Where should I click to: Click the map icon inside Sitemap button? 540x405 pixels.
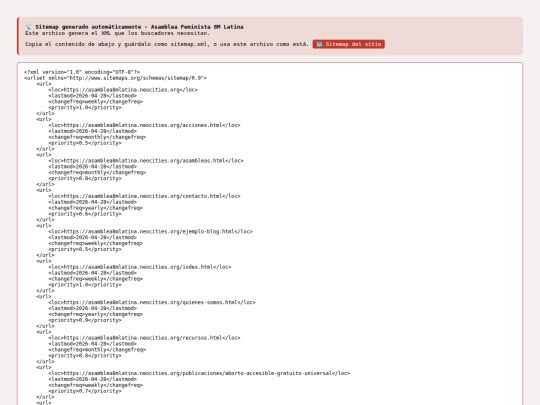tap(319, 44)
